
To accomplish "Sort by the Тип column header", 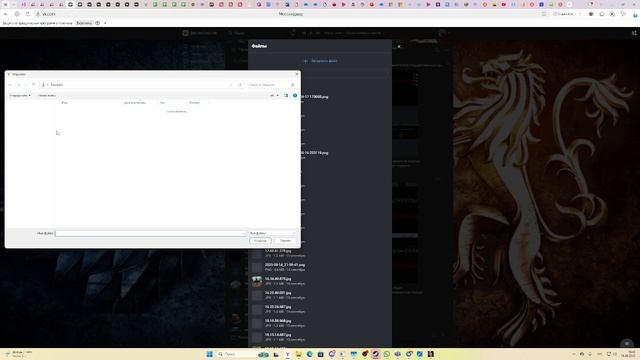I will (162, 103).
